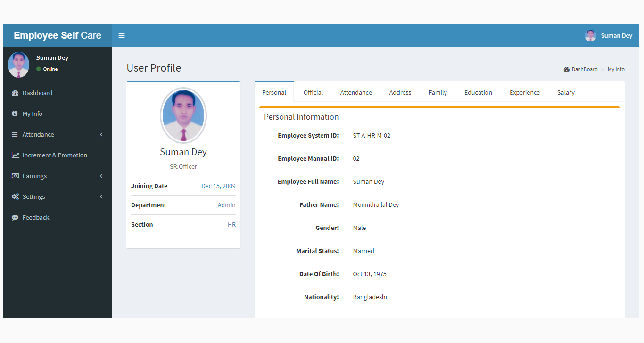Click the Earnings money icon

(x=15, y=176)
